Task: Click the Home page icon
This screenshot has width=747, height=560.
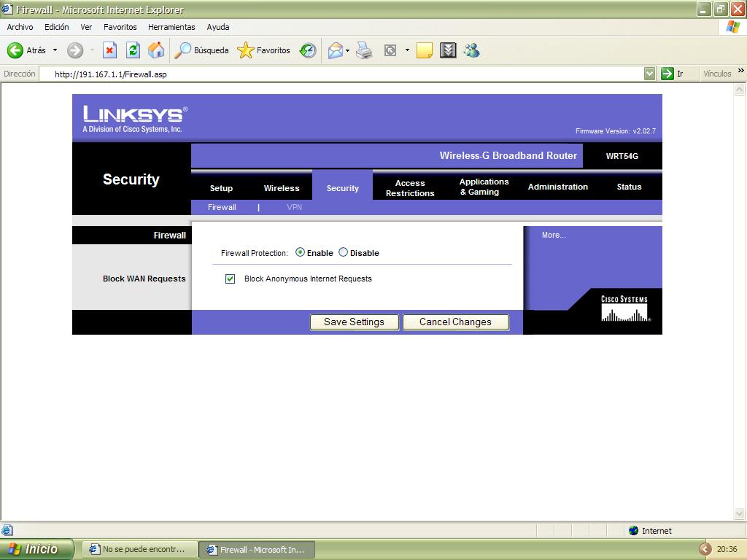Action: [x=156, y=50]
